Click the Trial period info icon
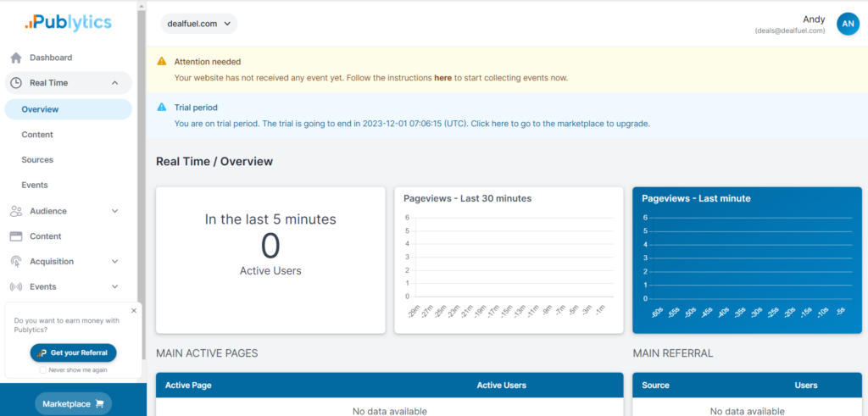Screen dimensions: 868x416 [161, 108]
